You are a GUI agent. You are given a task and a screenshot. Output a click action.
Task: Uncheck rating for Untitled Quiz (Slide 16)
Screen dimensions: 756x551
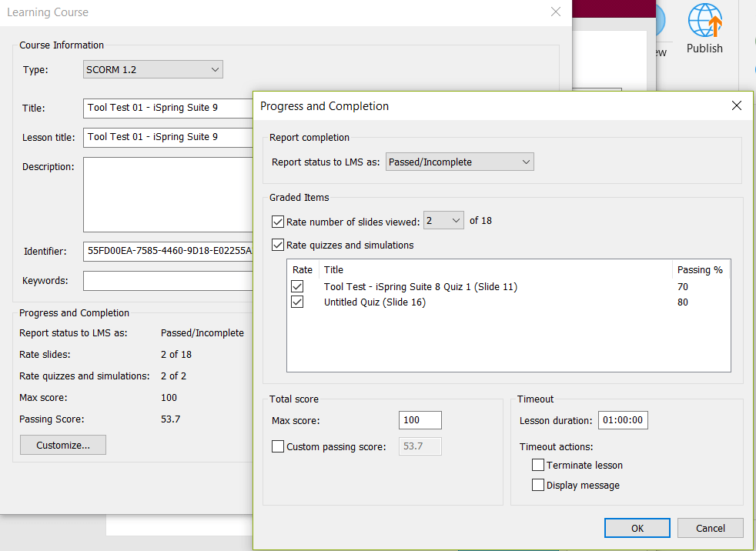[297, 302]
